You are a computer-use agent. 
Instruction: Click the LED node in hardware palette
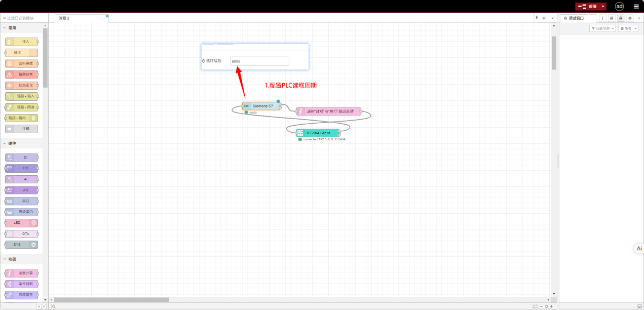tap(21, 223)
